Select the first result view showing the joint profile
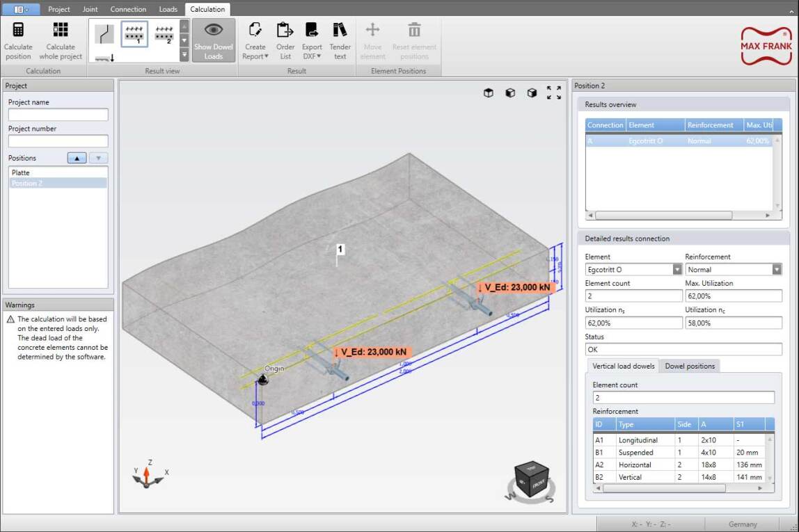 pyautogui.click(x=104, y=35)
